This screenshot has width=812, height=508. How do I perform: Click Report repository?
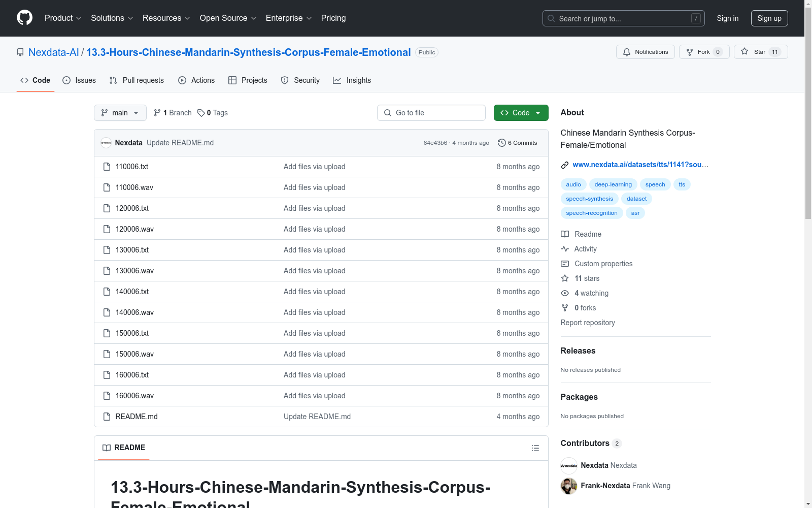click(x=588, y=323)
